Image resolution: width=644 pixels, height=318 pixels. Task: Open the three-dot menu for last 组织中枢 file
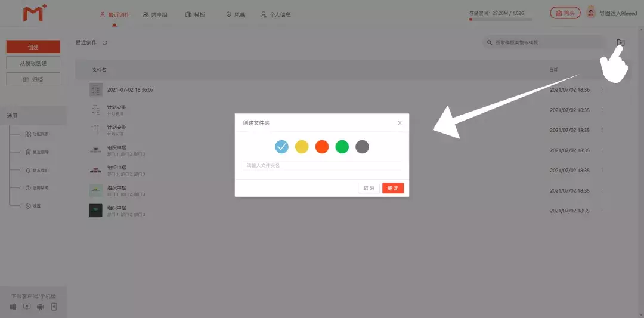603,211
